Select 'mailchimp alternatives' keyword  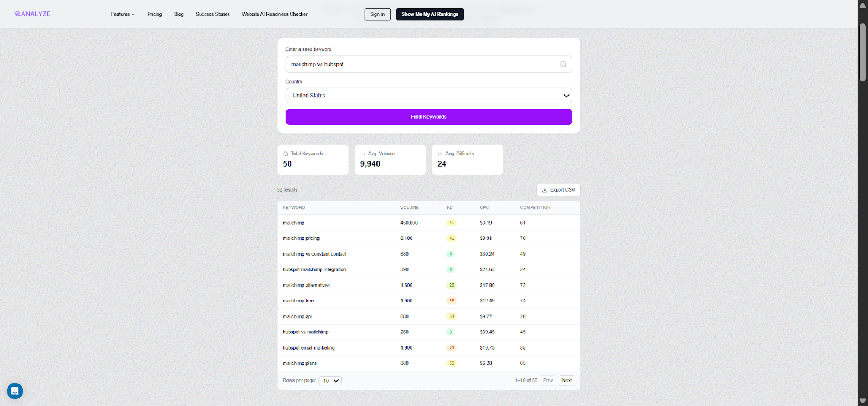[x=306, y=285]
